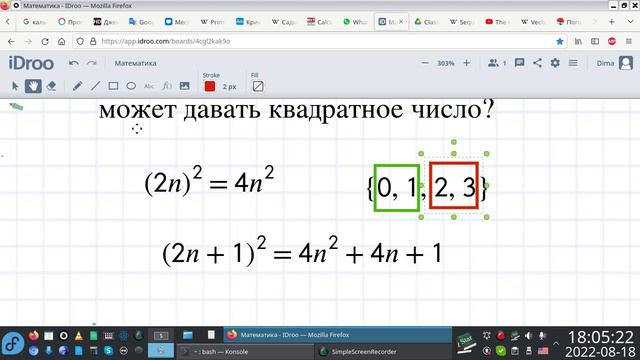
Task: Switch to the YouTube tab
Action: (x=497, y=22)
